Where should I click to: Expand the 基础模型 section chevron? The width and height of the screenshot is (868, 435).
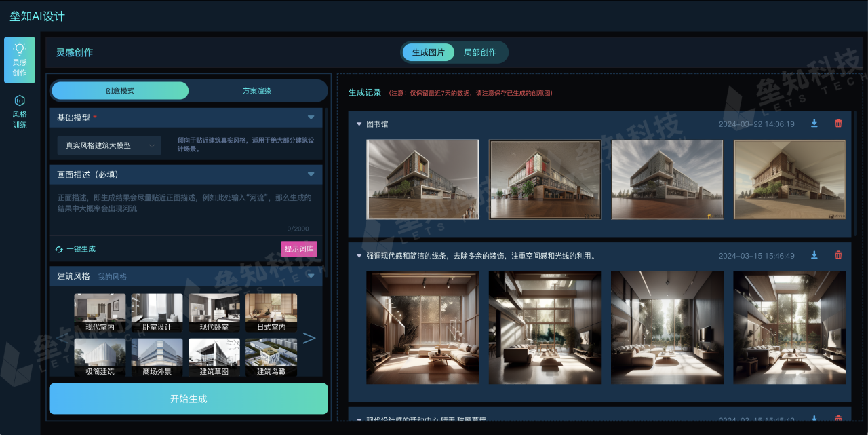pyautogui.click(x=311, y=117)
